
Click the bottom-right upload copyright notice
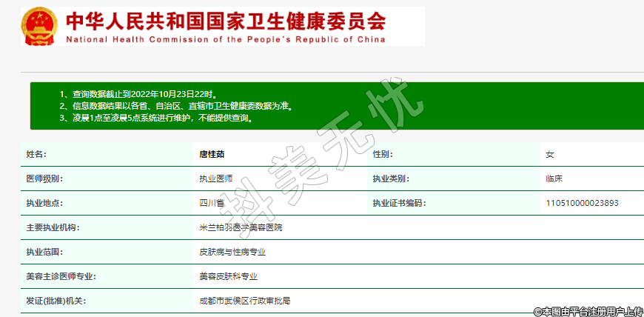point(588,311)
